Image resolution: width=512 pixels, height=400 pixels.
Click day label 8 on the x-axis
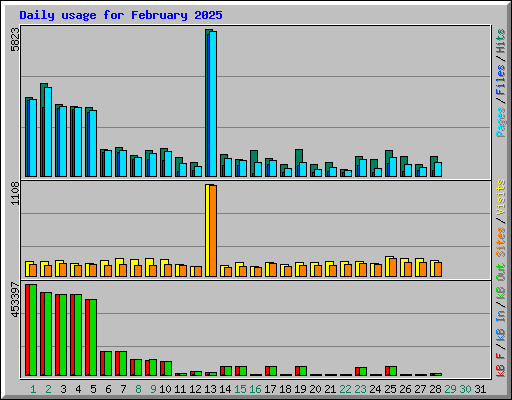point(138,389)
